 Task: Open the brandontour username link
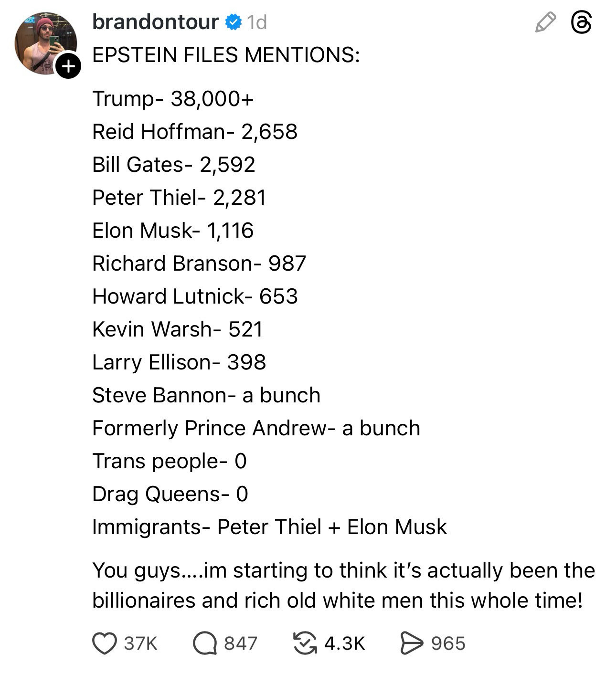[155, 22]
